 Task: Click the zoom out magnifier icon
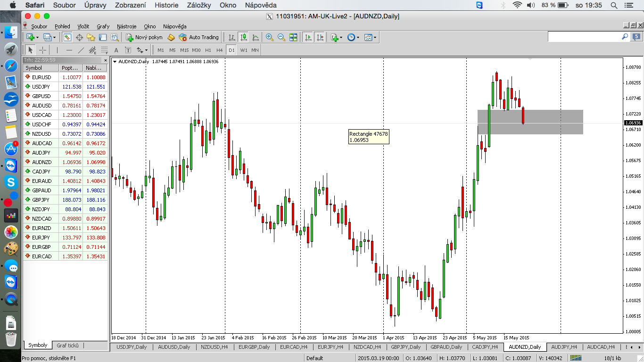coord(281,37)
